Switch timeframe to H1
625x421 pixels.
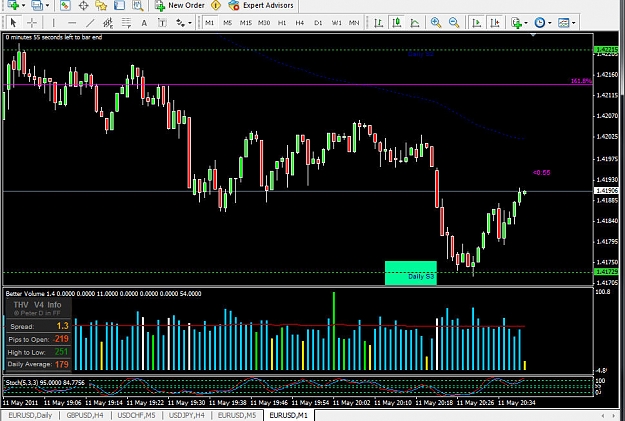(282, 23)
